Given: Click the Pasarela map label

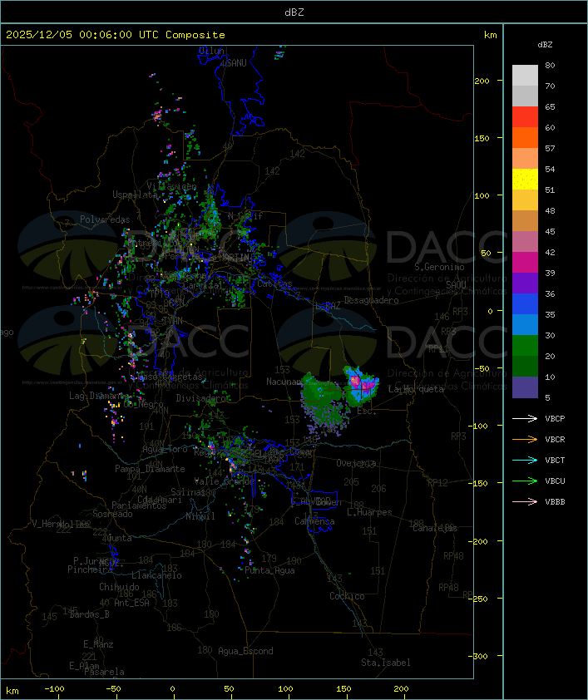Looking at the screenshot, I should pyautogui.click(x=104, y=672).
